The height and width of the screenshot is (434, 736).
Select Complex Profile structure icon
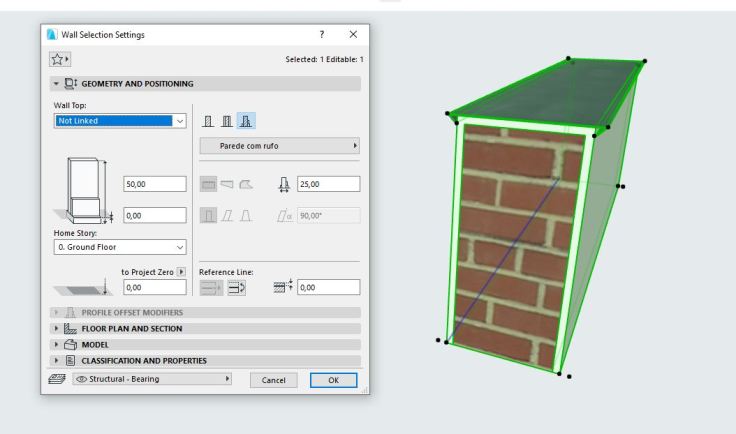click(246, 121)
